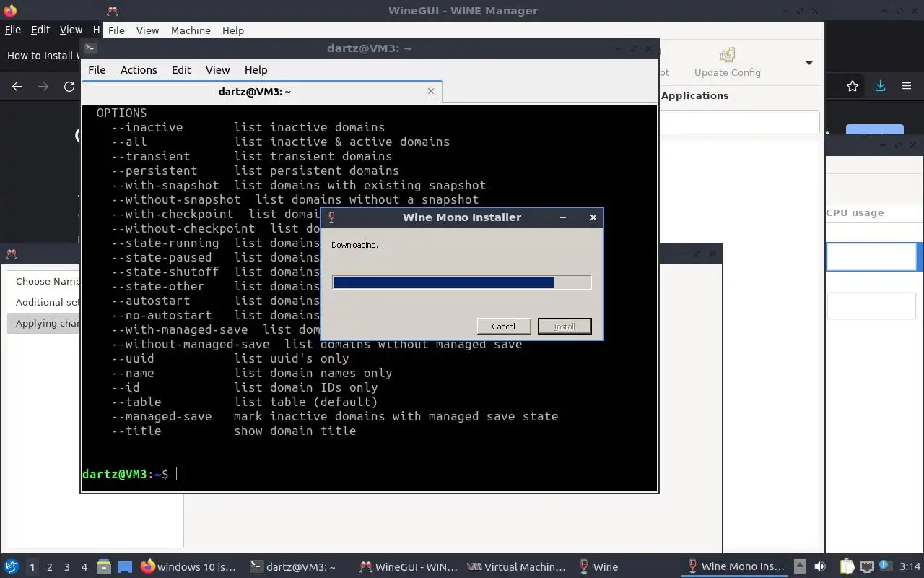Screen dimensions: 924x578
Task: Switch to WineGUI taskbar entry
Action: pyautogui.click(x=409, y=567)
